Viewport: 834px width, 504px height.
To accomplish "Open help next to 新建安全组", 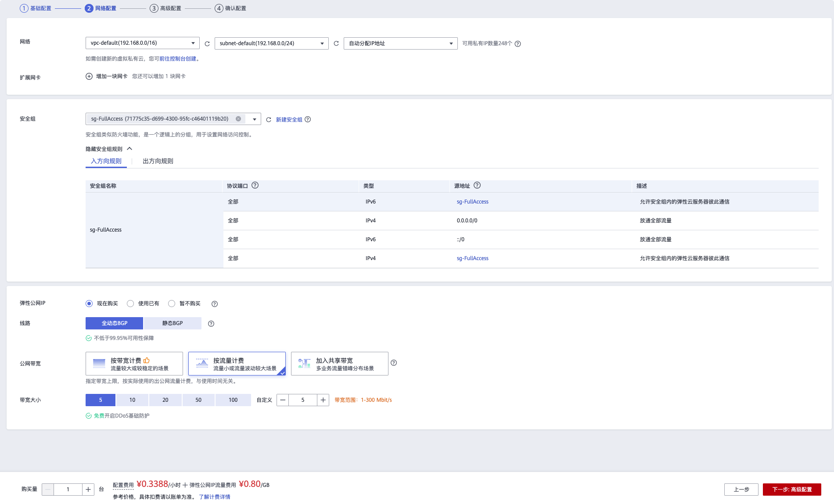I will click(308, 119).
